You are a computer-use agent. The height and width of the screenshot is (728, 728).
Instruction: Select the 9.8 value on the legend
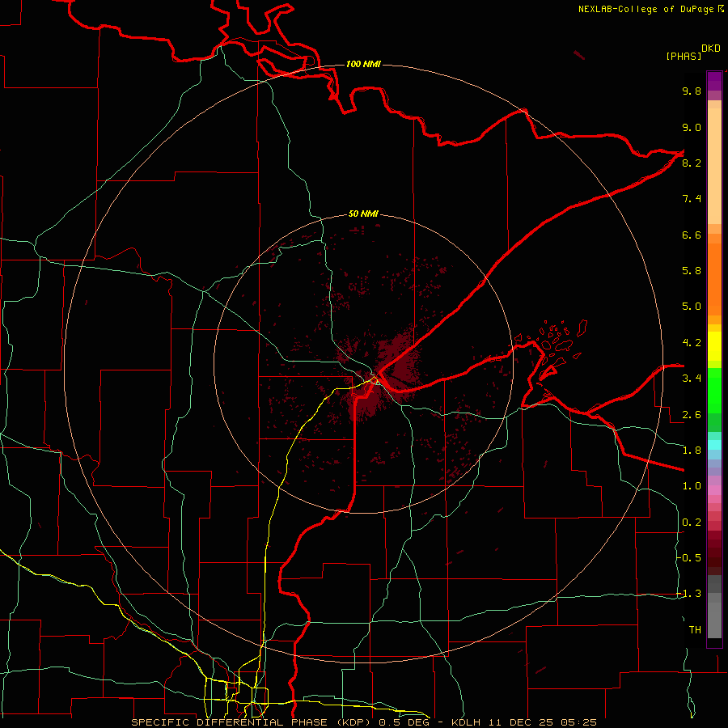point(692,91)
